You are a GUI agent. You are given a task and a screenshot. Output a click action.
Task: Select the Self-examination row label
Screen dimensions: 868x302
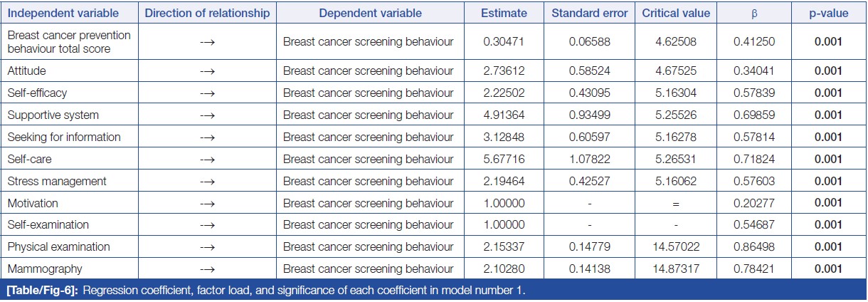click(x=48, y=225)
